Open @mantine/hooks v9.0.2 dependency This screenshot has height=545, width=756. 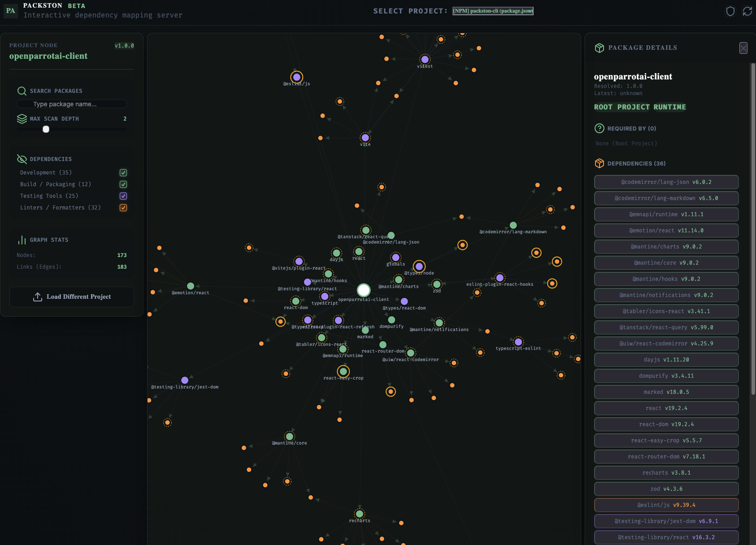[666, 279]
